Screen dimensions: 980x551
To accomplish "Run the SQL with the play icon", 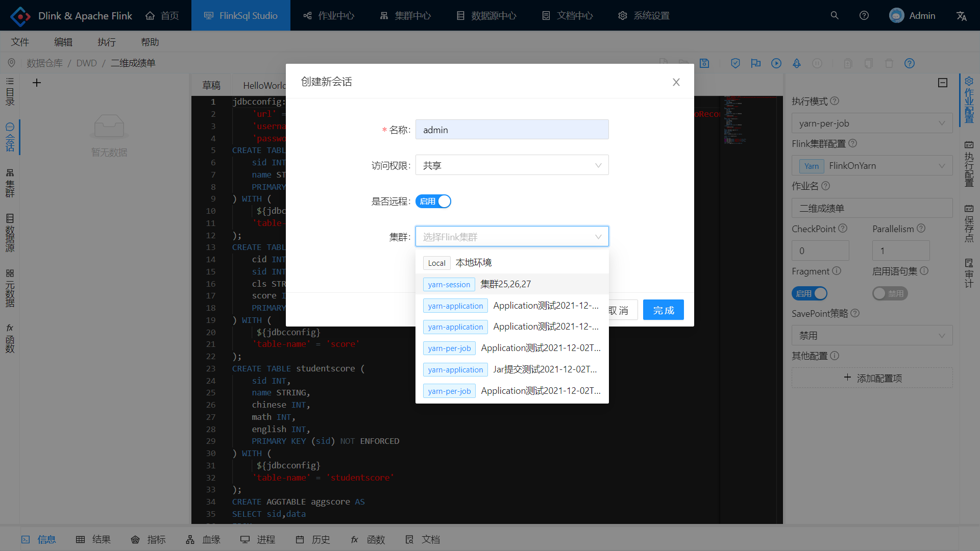I will pyautogui.click(x=776, y=63).
